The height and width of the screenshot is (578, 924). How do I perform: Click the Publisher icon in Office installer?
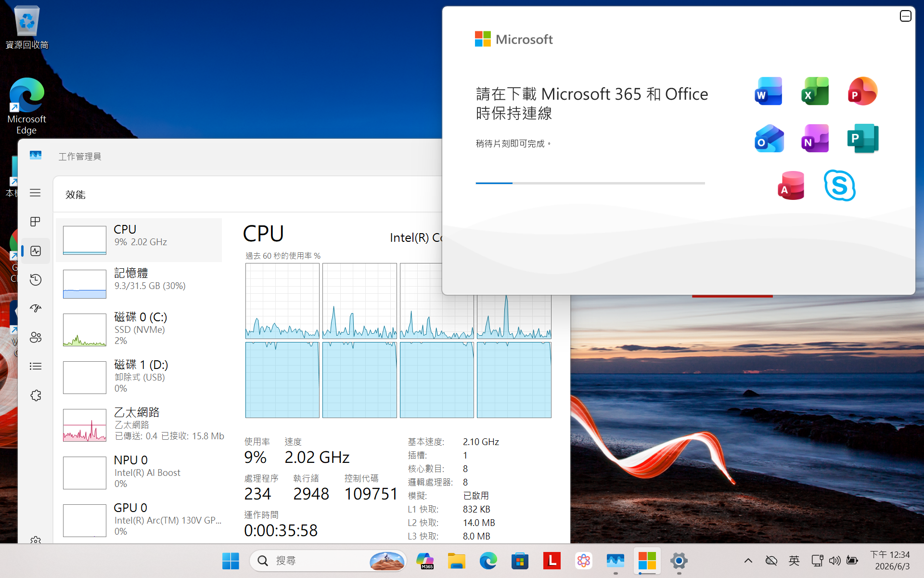[x=862, y=139]
